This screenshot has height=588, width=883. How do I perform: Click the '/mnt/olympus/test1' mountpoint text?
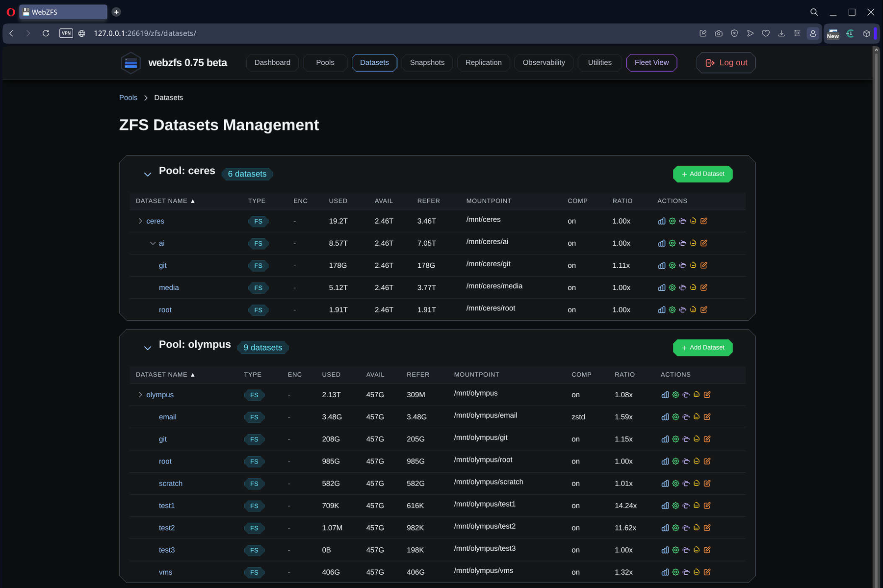tap(485, 504)
